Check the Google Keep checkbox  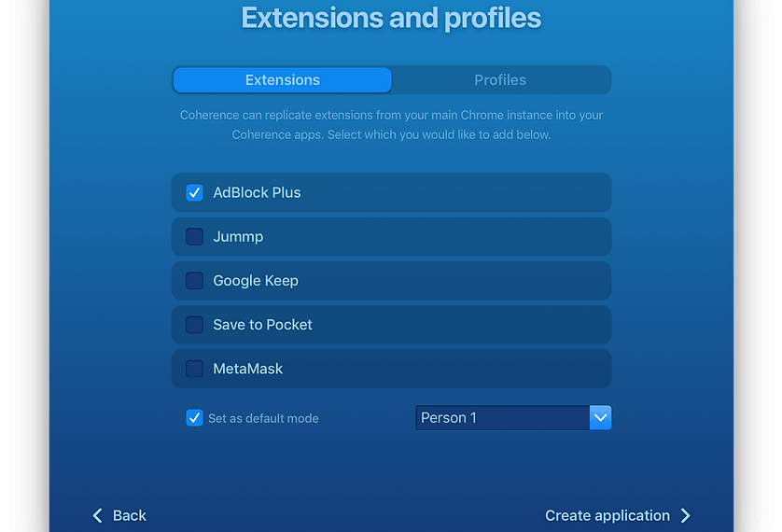[x=194, y=280]
